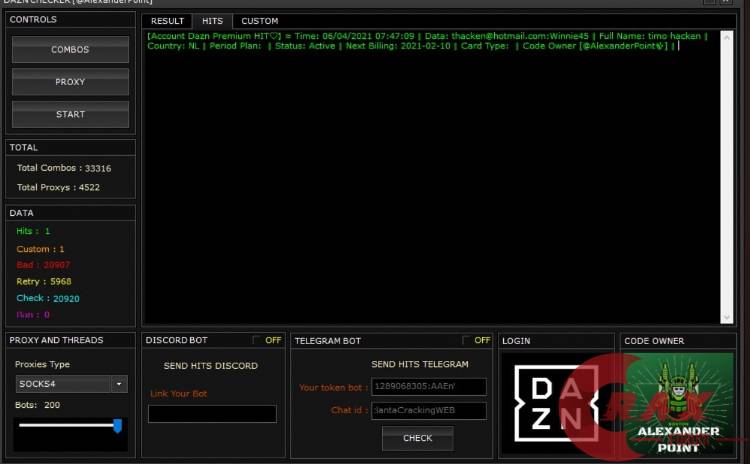Image resolution: width=750 pixels, height=464 pixels.
Task: Click the DAZN logo in LOGIN panel
Action: click(x=556, y=404)
